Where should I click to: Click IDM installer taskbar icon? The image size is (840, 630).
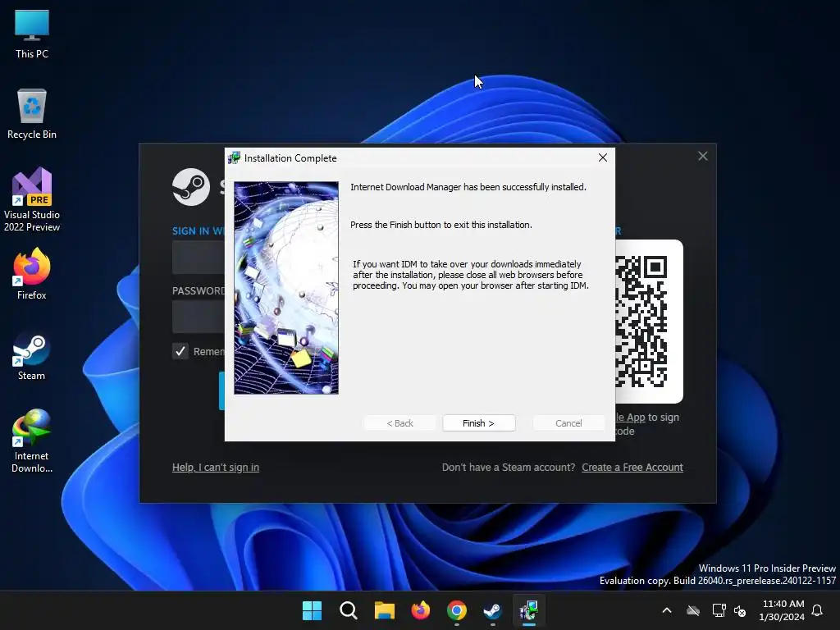pyautogui.click(x=529, y=610)
